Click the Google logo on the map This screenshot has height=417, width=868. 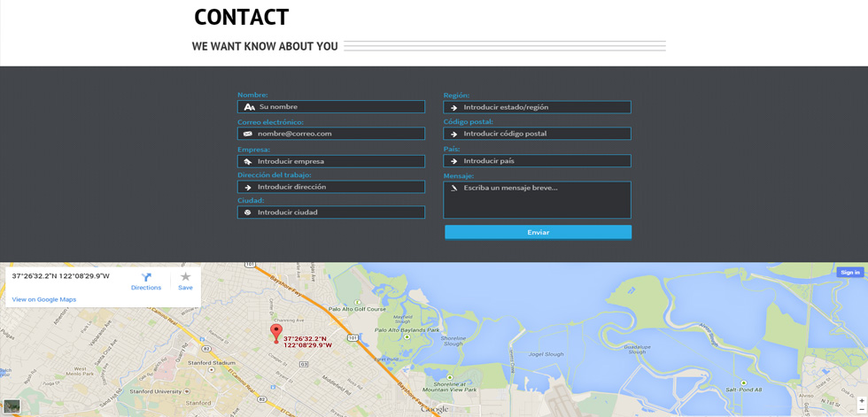coord(434,409)
